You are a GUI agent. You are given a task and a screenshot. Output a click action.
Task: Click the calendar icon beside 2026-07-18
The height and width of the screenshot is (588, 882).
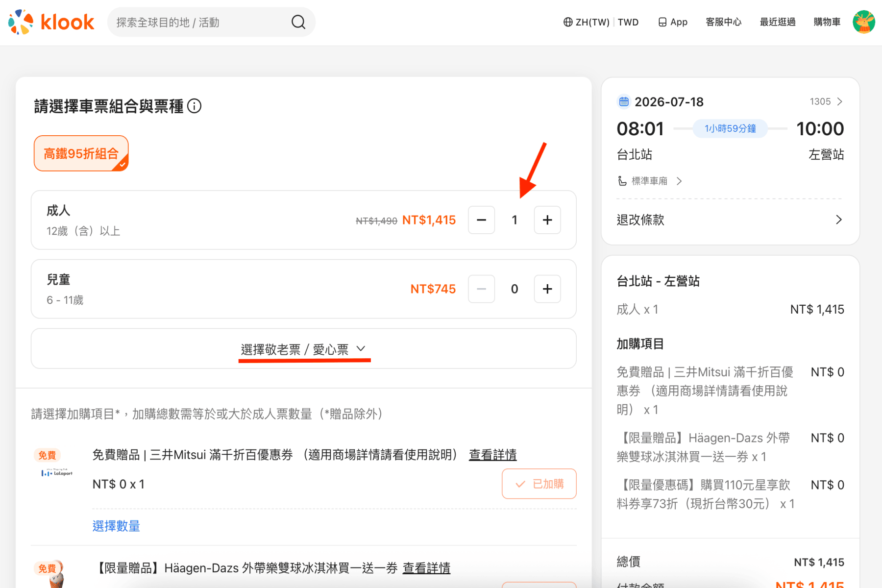point(624,101)
